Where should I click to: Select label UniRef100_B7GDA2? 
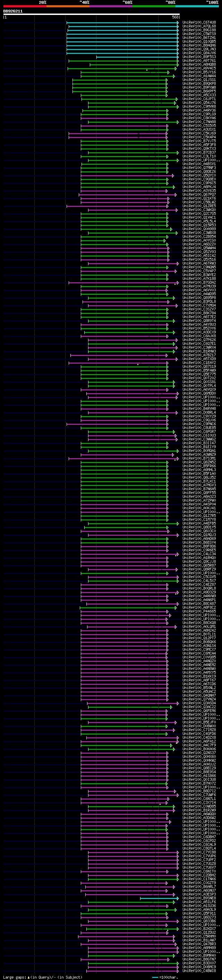[199, 282]
